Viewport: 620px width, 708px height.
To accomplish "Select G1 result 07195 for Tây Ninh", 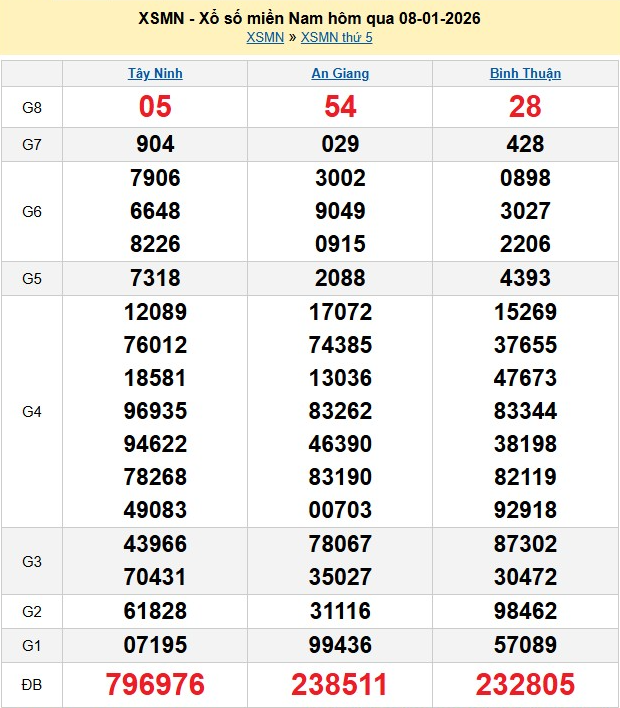I will 155,642.
